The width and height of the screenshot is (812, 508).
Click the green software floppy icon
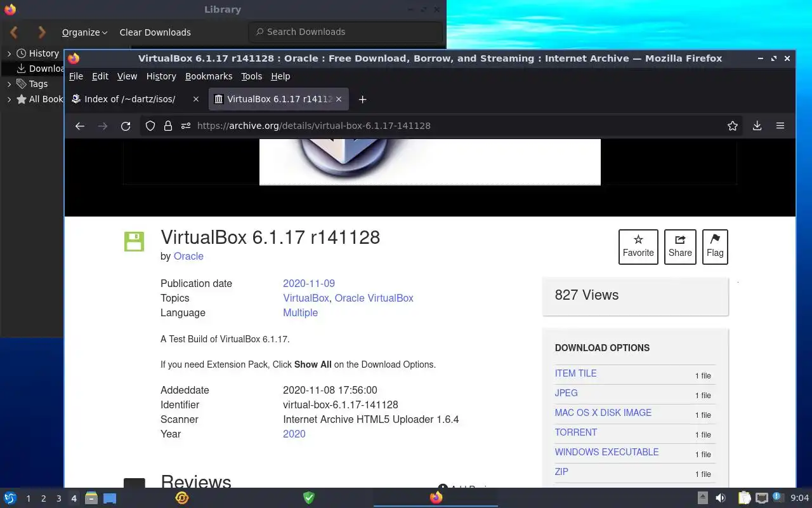(134, 241)
